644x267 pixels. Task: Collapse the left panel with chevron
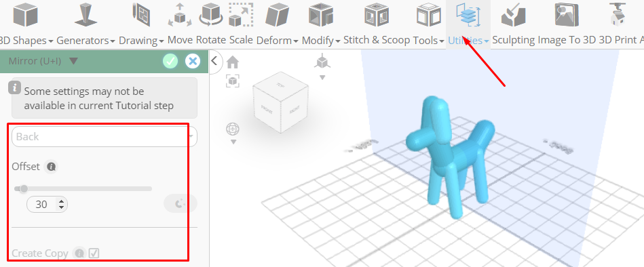(x=214, y=61)
